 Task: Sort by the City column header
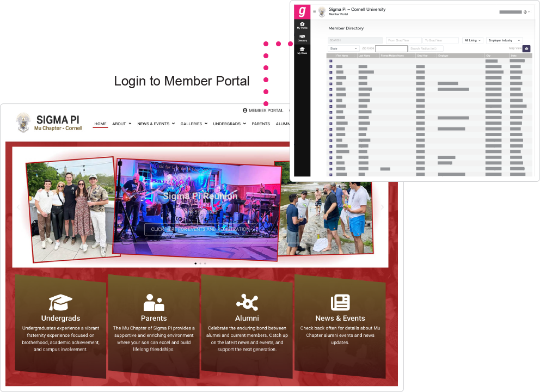[x=497, y=56]
